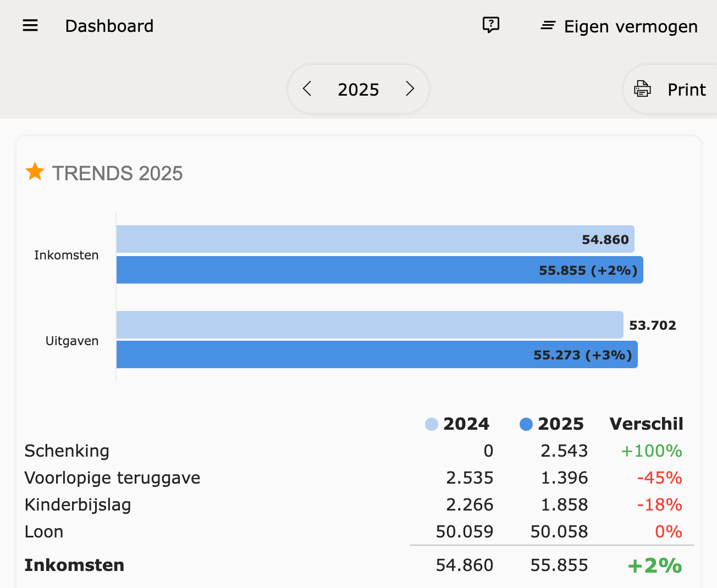Click the 2.543 Schenking 2025 value
The height and width of the screenshot is (588, 717).
564,451
